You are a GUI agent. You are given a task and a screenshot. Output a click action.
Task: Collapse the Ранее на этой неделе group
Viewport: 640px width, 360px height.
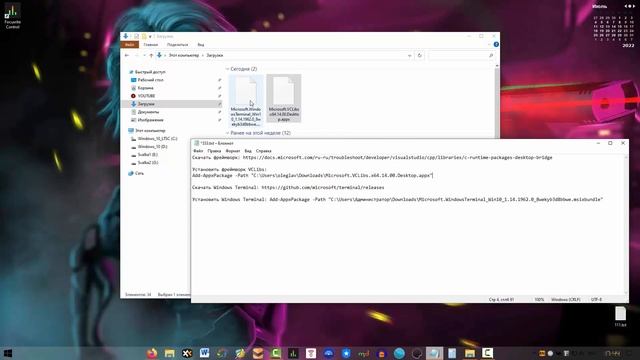[x=228, y=133]
